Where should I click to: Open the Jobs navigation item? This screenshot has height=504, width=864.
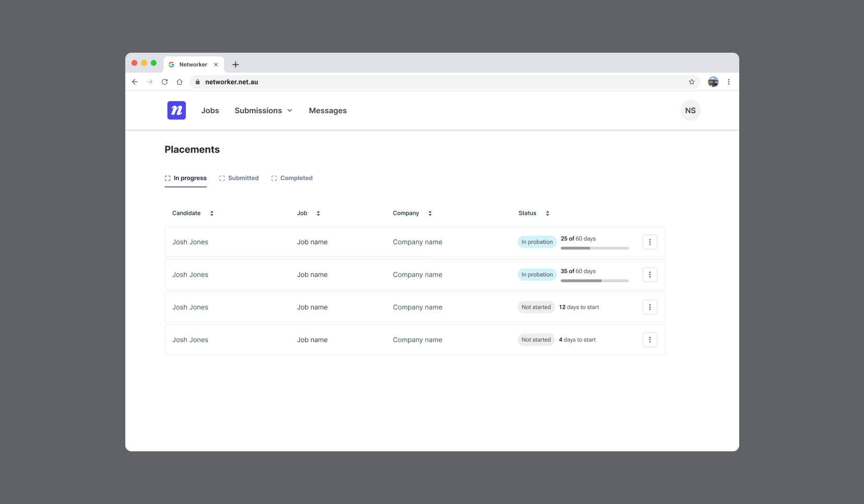click(x=210, y=111)
